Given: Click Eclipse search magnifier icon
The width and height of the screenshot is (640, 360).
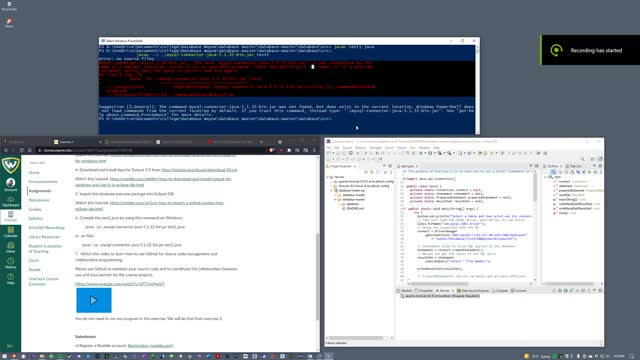Looking at the screenshot, I should tap(583, 159).
